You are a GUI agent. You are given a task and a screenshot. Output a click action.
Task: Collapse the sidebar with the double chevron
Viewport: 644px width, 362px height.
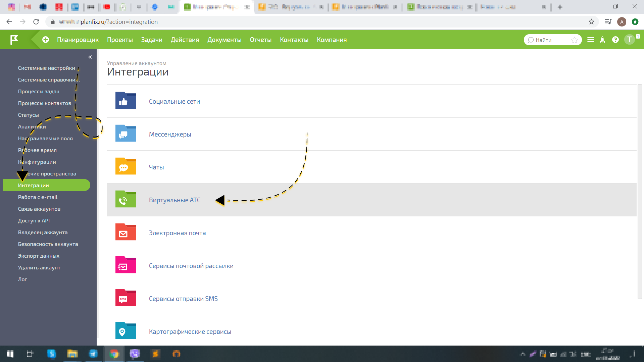(90, 57)
